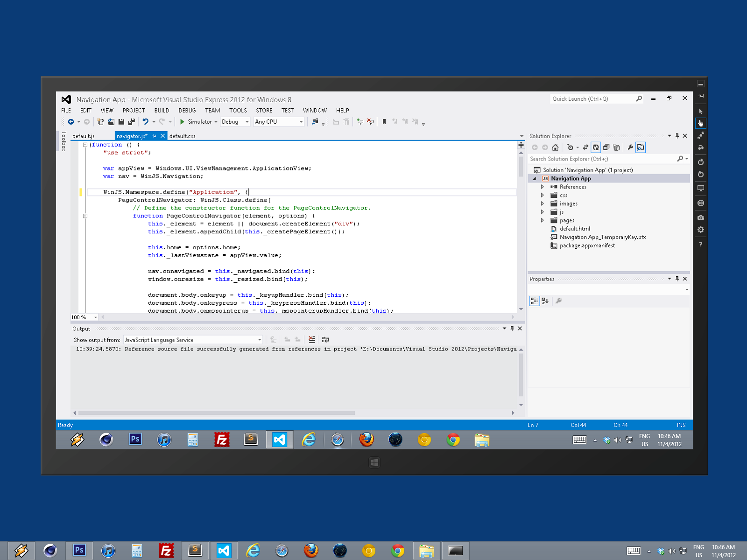Toggle Word Wrap in Output panel
The width and height of the screenshot is (747, 560).
pos(325,340)
